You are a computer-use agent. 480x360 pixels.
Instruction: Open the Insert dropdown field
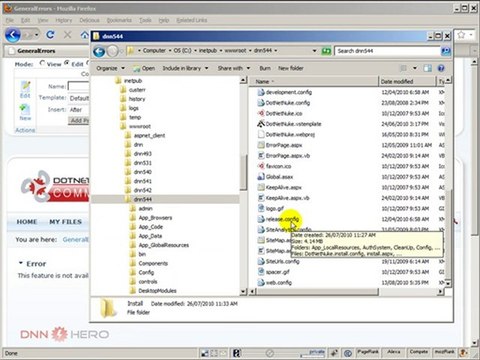coord(79,110)
